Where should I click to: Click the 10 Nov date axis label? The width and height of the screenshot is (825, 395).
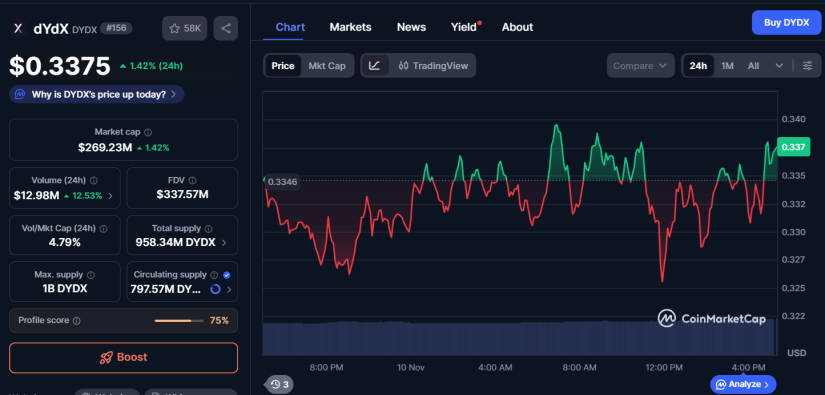click(410, 367)
